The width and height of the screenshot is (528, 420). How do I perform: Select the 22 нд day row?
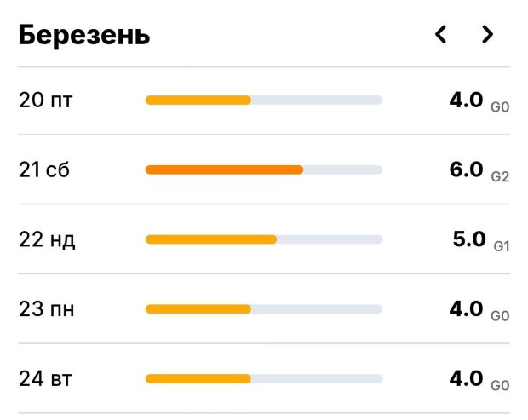(48, 239)
